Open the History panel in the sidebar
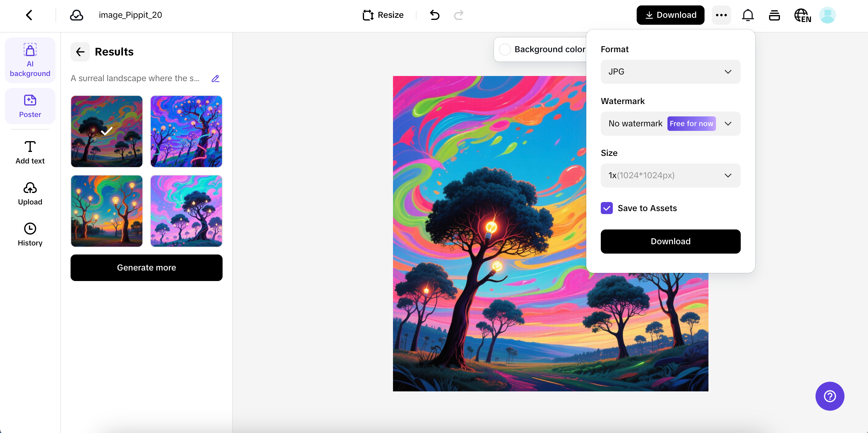The height and width of the screenshot is (433, 868). (x=30, y=234)
